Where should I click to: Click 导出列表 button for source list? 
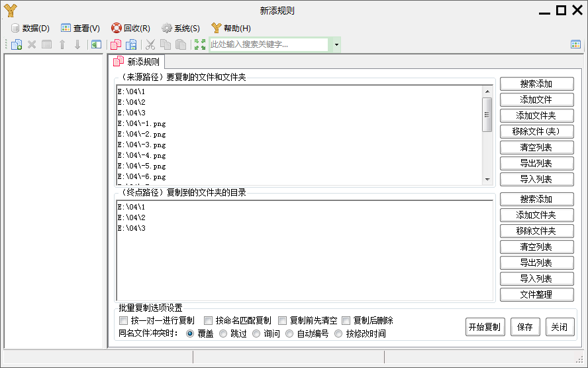click(536, 163)
